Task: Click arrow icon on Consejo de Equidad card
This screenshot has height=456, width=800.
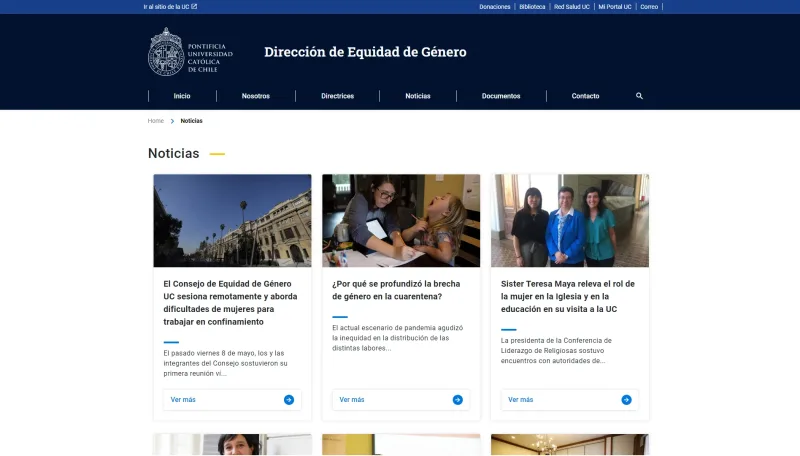Action: tap(289, 400)
